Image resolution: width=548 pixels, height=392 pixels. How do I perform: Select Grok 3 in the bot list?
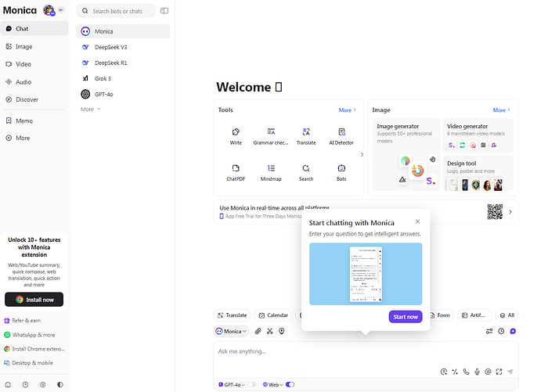click(x=123, y=78)
